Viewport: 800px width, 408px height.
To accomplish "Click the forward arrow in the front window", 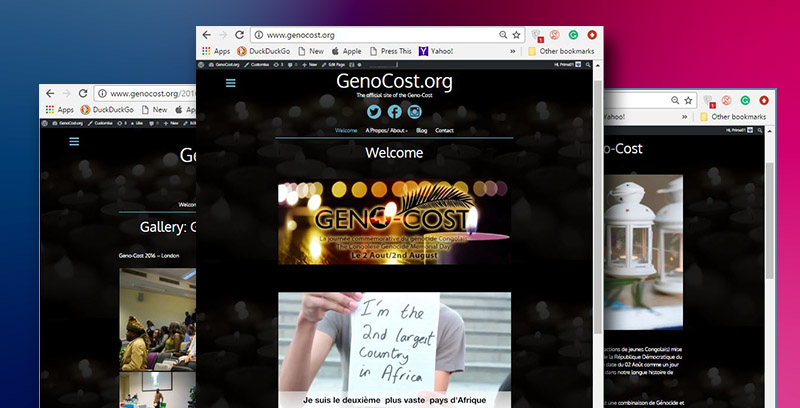I will coord(222,35).
